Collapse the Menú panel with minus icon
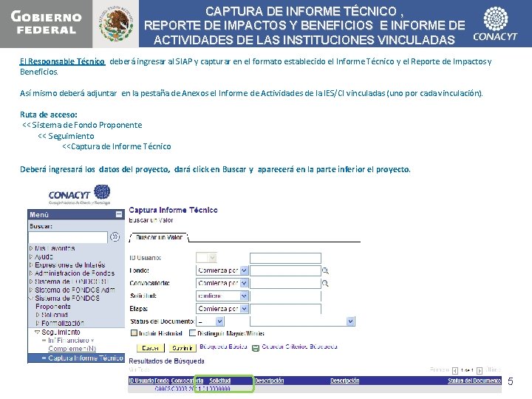The height and width of the screenshot is (399, 532). [119, 214]
